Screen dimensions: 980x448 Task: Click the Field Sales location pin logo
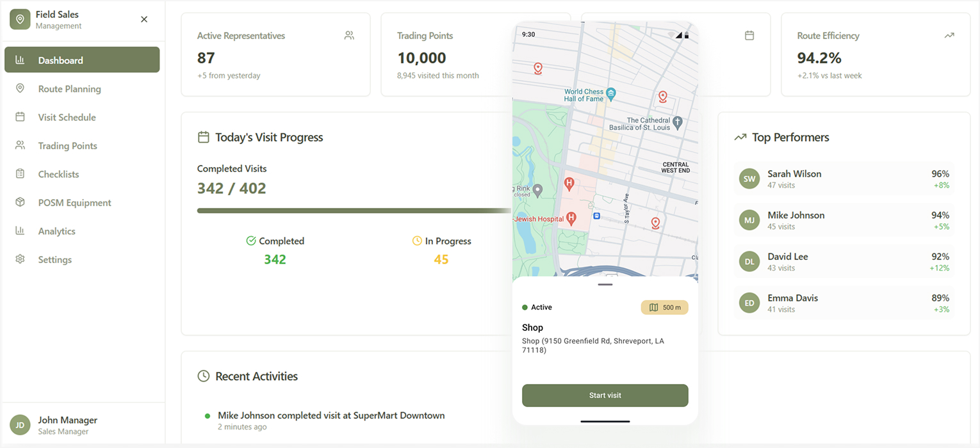pos(20,20)
